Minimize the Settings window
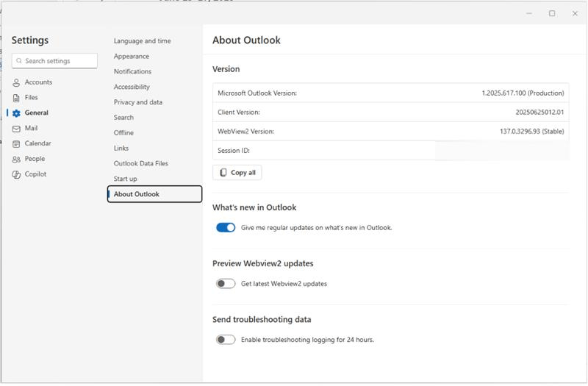Viewport: 588px width, 386px height. (x=529, y=13)
